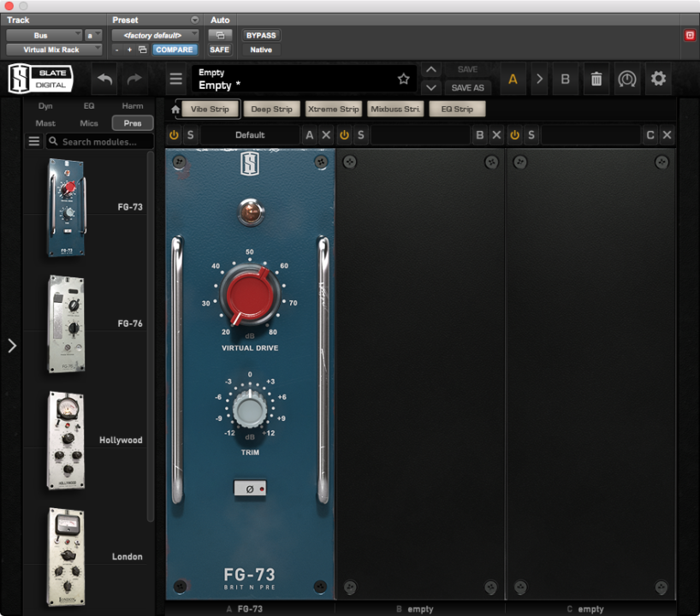
Task: Click the home icon beside Vibe Strip
Action: (176, 110)
